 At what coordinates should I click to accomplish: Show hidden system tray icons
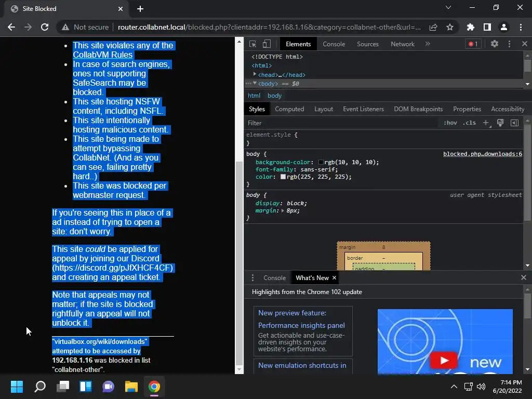(x=454, y=387)
